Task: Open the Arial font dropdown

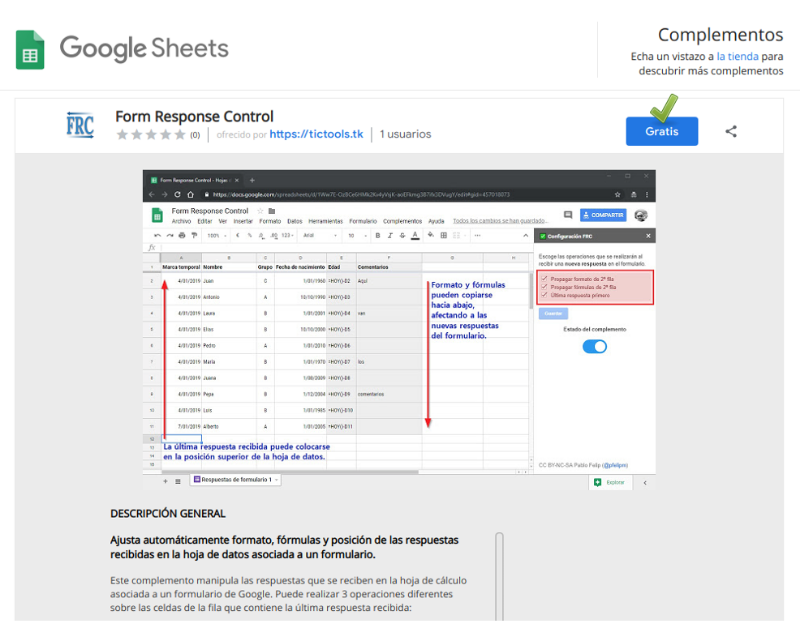Action: pyautogui.click(x=320, y=236)
